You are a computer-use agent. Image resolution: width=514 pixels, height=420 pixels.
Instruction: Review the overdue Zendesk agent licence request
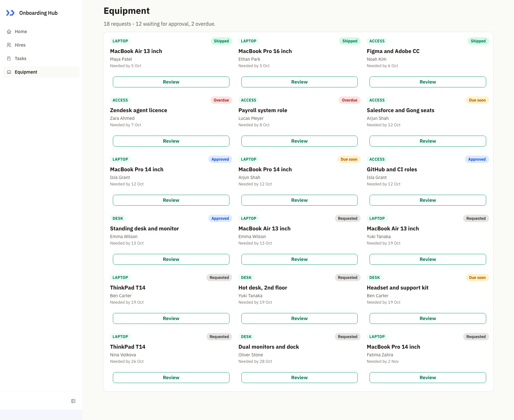click(x=171, y=141)
